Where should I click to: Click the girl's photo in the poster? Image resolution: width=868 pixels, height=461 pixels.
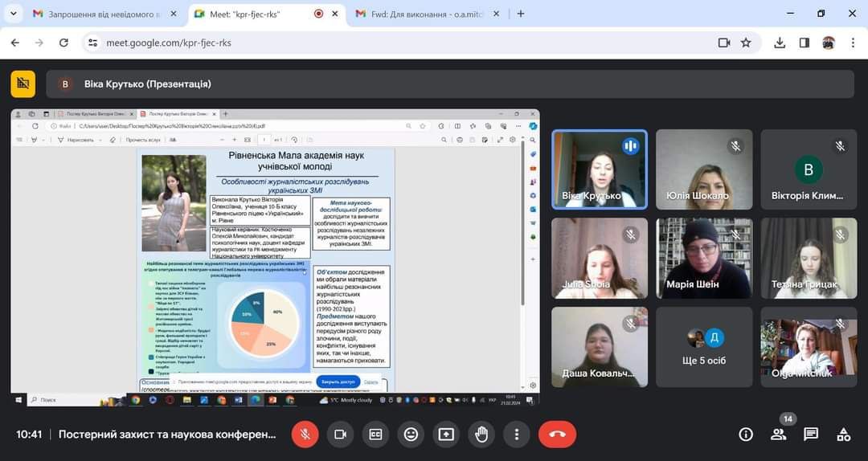pyautogui.click(x=174, y=203)
